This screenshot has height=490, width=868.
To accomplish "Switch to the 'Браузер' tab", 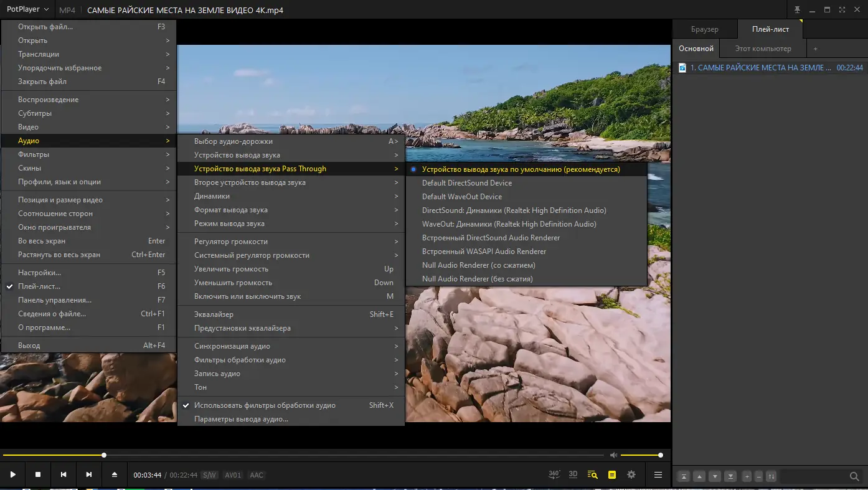I will pos(704,29).
